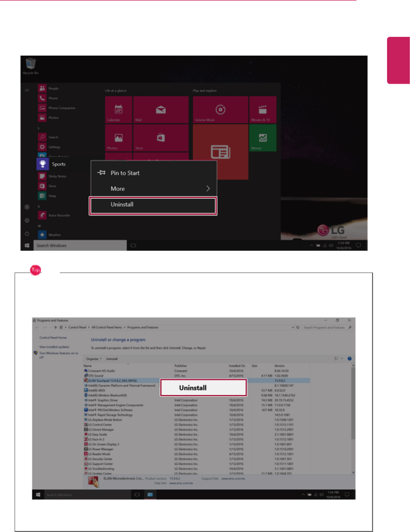Launch the Sway app
The image size is (410, 532).
coord(47,196)
